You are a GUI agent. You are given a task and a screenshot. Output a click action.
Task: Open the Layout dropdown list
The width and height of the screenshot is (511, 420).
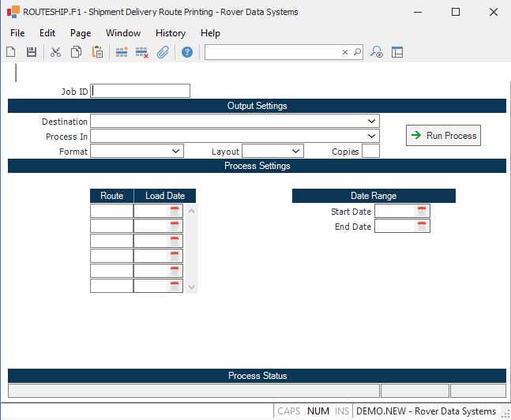tap(295, 151)
